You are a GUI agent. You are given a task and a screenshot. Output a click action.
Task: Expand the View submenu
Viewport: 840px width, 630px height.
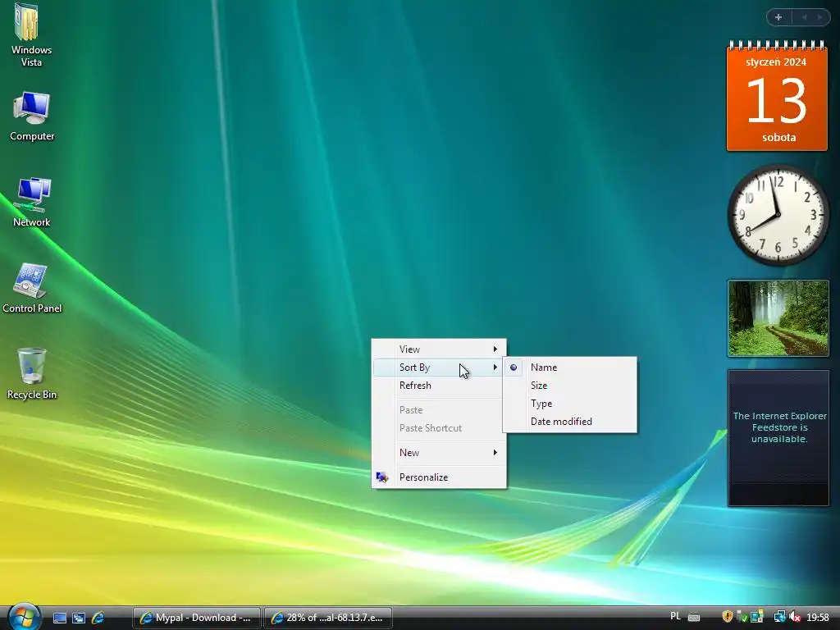pyautogui.click(x=439, y=349)
